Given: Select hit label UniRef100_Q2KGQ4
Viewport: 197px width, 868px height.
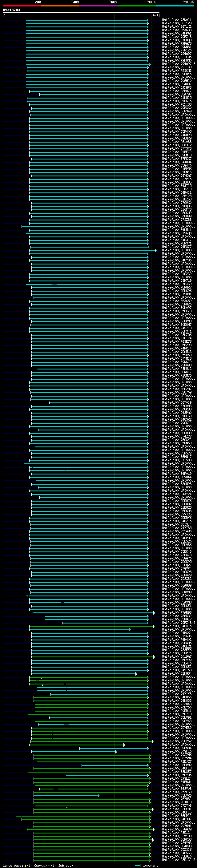Looking at the screenshot, I should coord(177,674).
